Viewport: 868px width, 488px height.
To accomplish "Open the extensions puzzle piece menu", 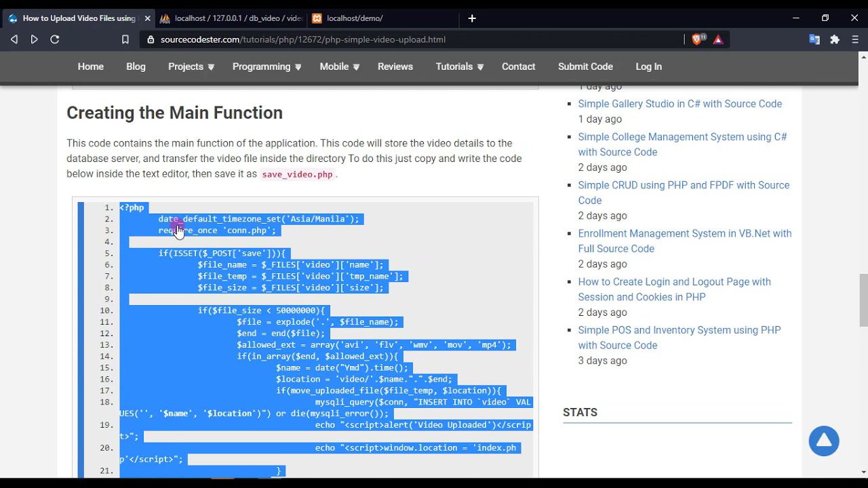I will pos(835,39).
